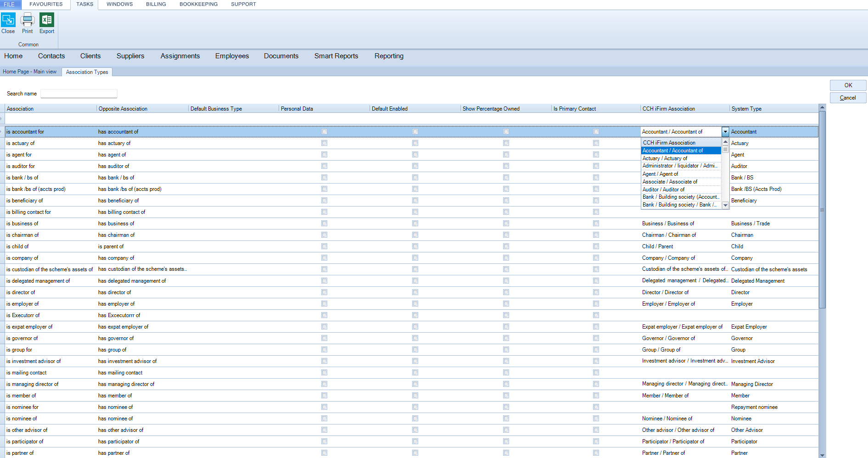Click the dropdown list's scrollbar thumb

coord(725,149)
